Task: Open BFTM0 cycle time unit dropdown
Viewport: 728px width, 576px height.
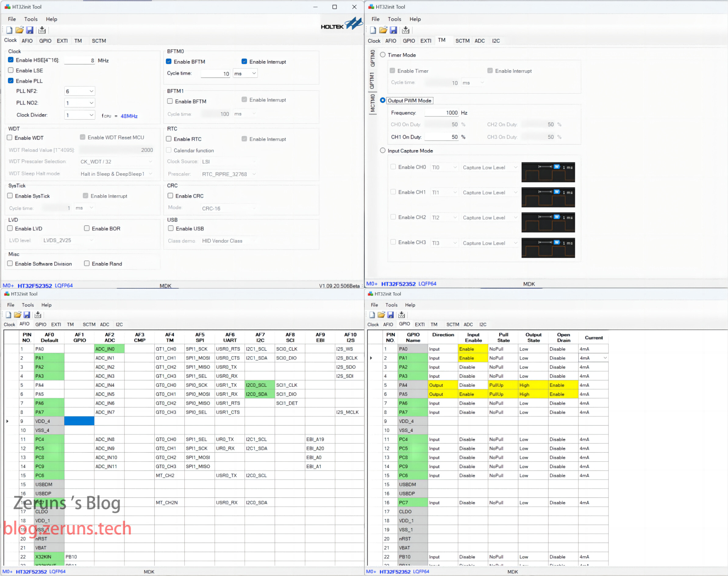Action: tap(254, 73)
